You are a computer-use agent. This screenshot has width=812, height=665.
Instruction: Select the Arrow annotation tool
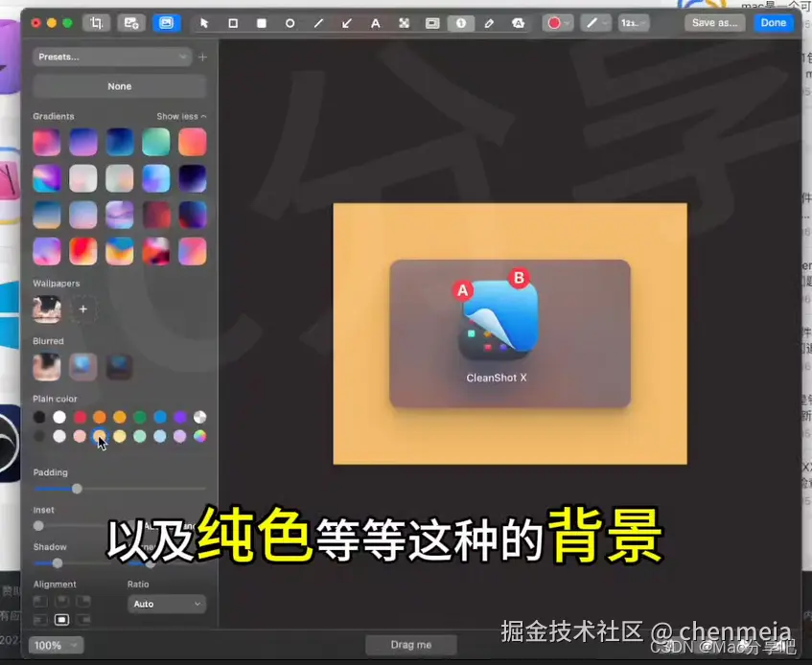(347, 22)
